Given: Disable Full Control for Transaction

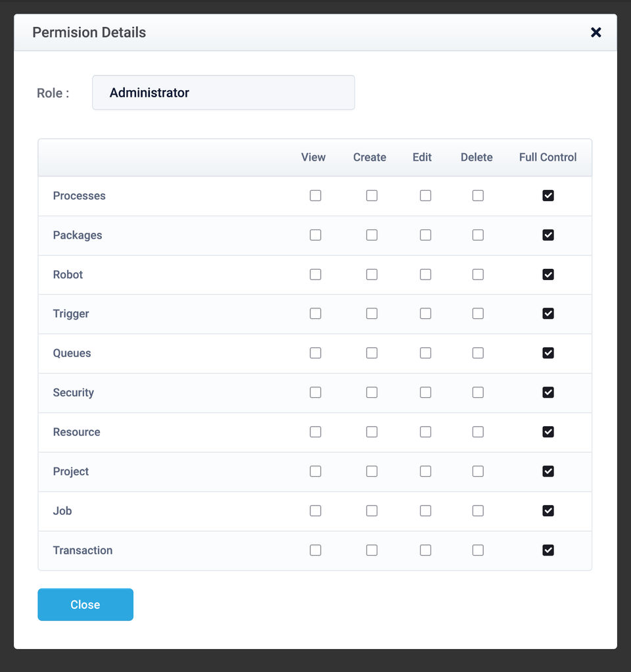Looking at the screenshot, I should coord(548,550).
